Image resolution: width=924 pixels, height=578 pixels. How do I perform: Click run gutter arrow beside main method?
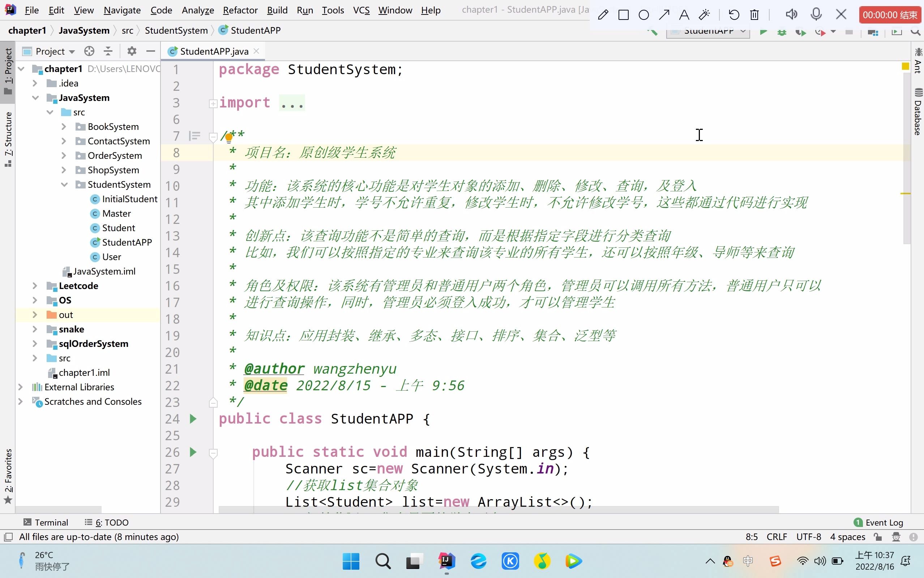point(193,452)
